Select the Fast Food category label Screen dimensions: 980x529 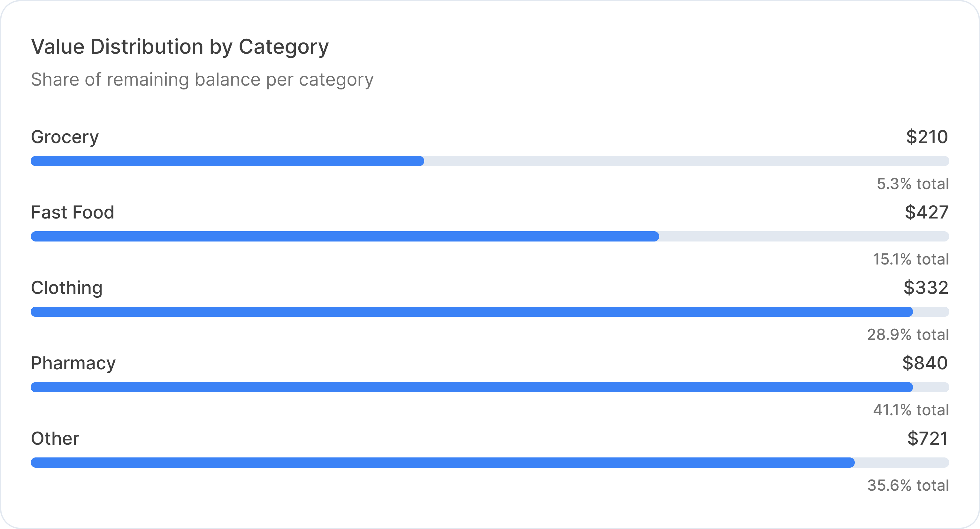[x=72, y=212]
